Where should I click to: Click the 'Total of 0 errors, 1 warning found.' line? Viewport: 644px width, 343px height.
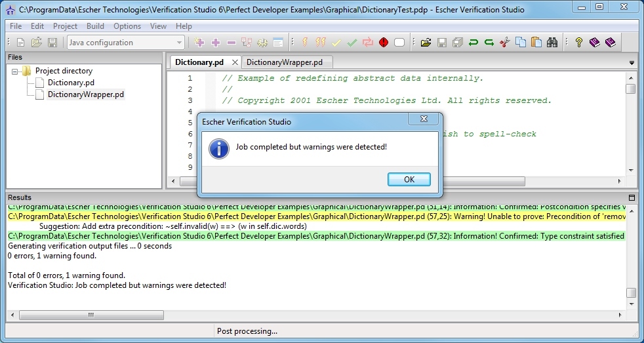click(x=66, y=275)
